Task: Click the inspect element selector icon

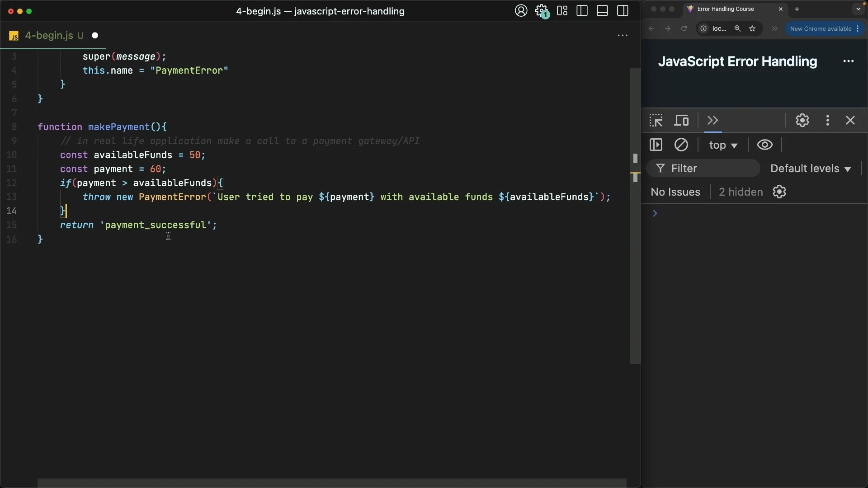Action: (x=656, y=121)
